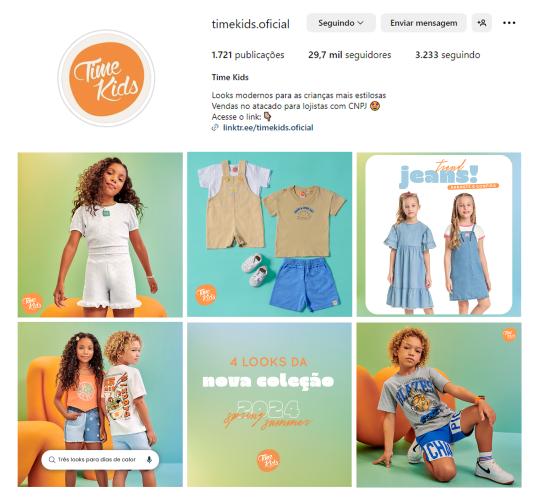539x500 pixels.
Task: Open the trend jeans post thumbnail
Action: click(439, 235)
